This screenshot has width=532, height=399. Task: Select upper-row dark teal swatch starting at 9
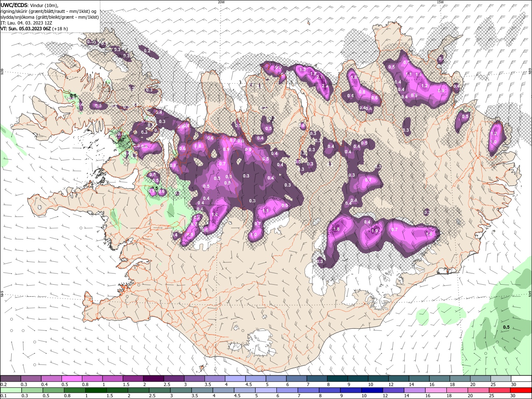358,379
